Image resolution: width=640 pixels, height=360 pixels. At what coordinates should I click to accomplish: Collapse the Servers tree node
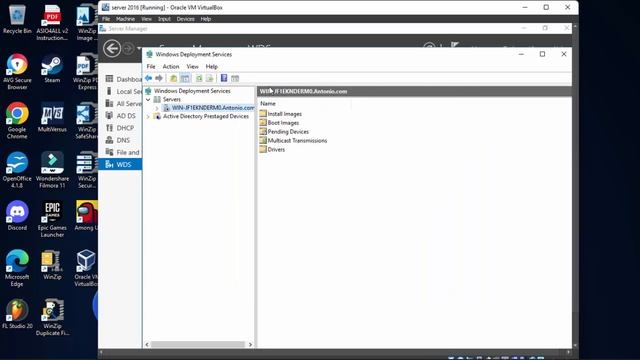point(148,99)
